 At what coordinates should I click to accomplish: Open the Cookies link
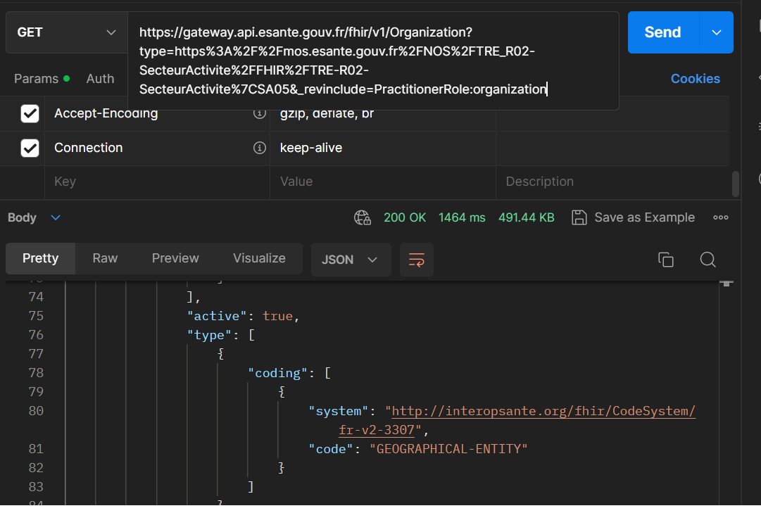695,79
